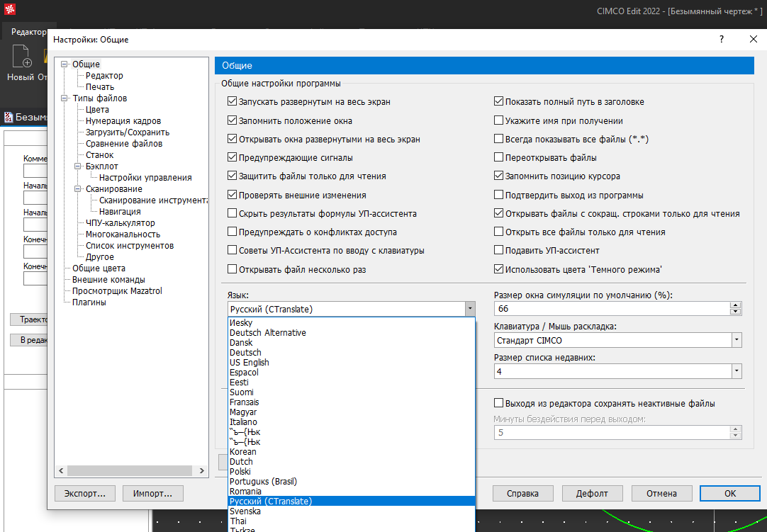Select 'Плагины' tree item

pos(89,302)
